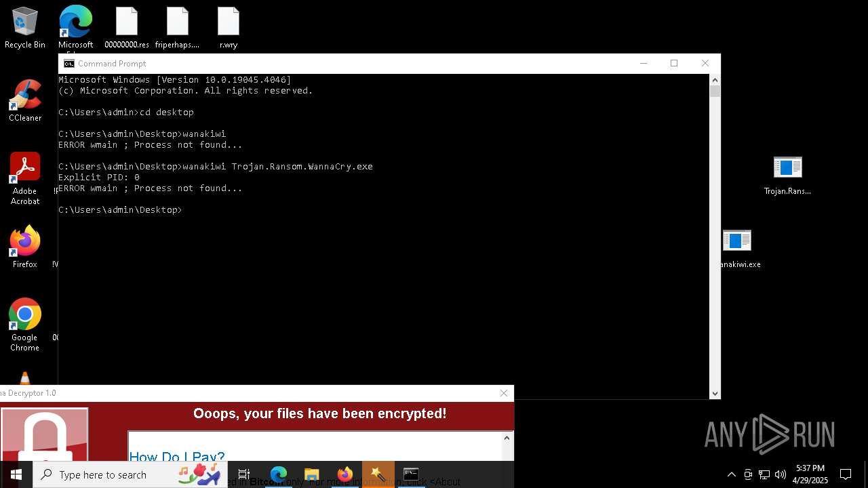Click the red padlock image
Screen dimensions: 868x488
pos(45,435)
